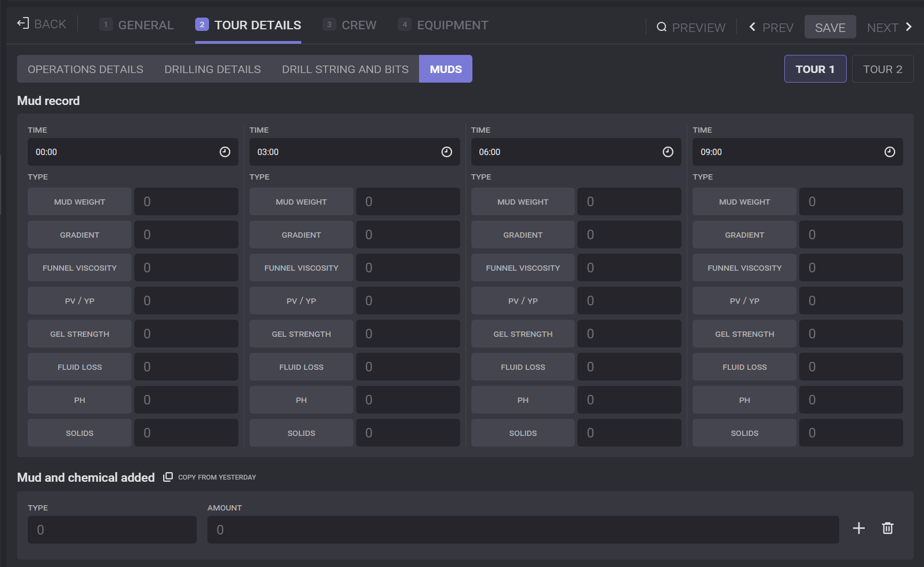The image size is (924, 567).
Task: Click the clock icon beside 06:00
Action: pyautogui.click(x=668, y=152)
